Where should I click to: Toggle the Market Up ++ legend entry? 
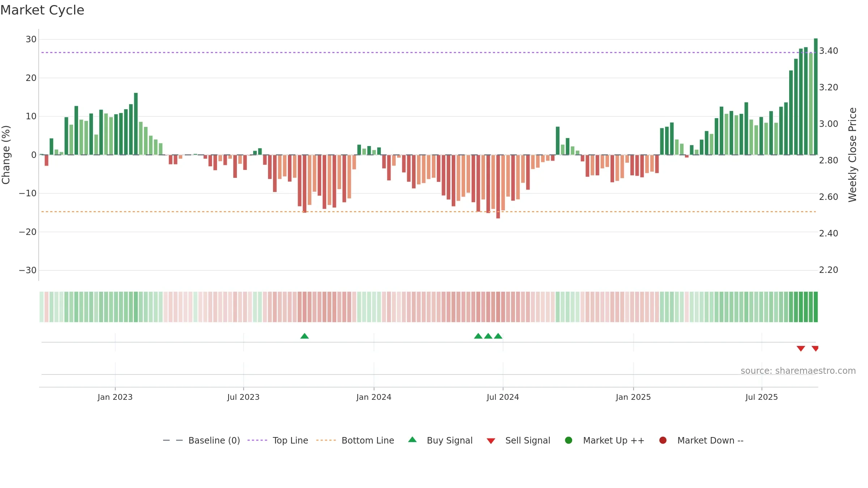pos(604,440)
